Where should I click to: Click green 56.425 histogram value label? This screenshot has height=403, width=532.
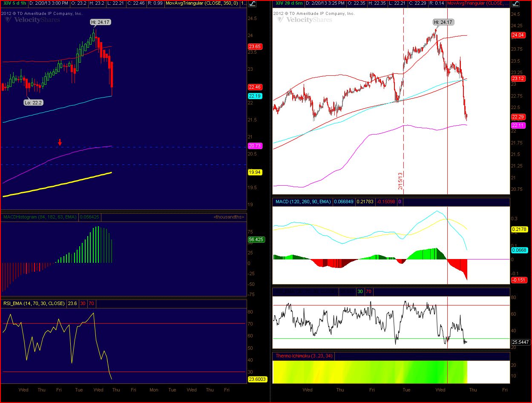[x=256, y=239]
